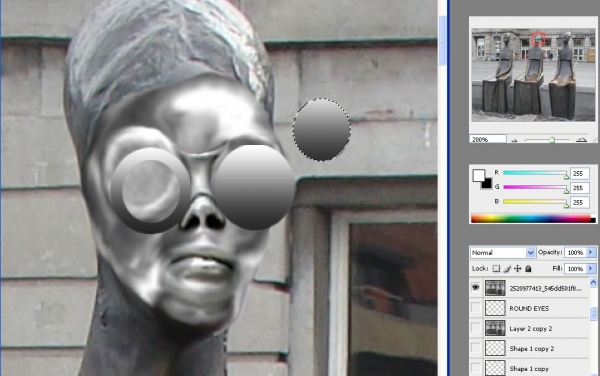
Task: Click the Navigator zoom slider handle
Action: pos(552,140)
